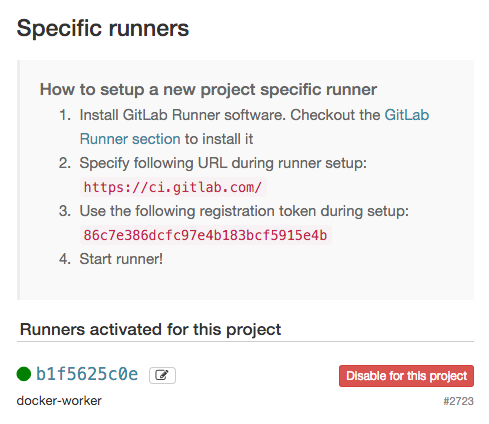Click the green runner status dot

[x=24, y=374]
